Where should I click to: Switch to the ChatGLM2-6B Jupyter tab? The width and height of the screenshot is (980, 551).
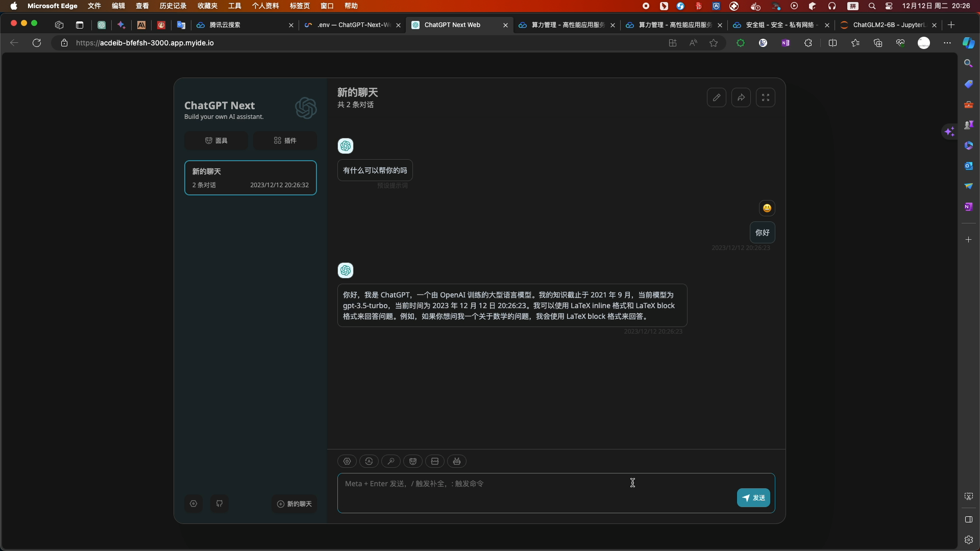coord(886,24)
